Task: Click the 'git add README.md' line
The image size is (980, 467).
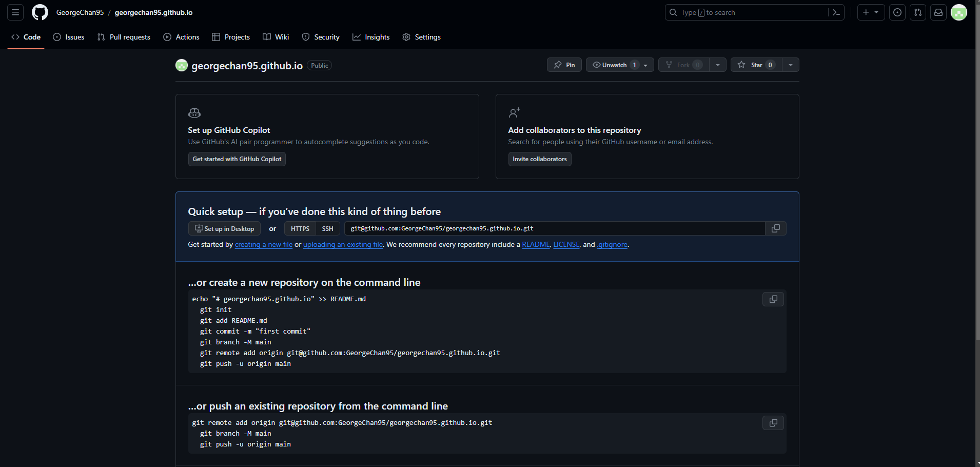Action: click(x=233, y=320)
